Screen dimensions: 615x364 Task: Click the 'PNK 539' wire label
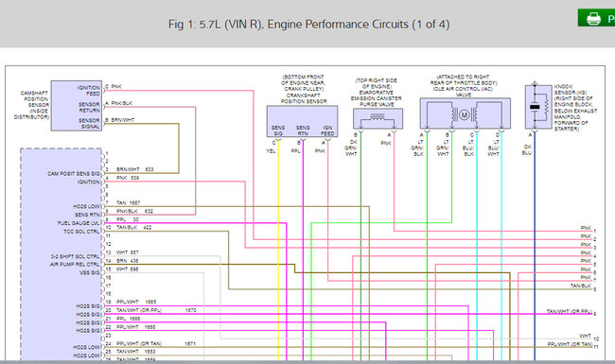[x=128, y=178]
